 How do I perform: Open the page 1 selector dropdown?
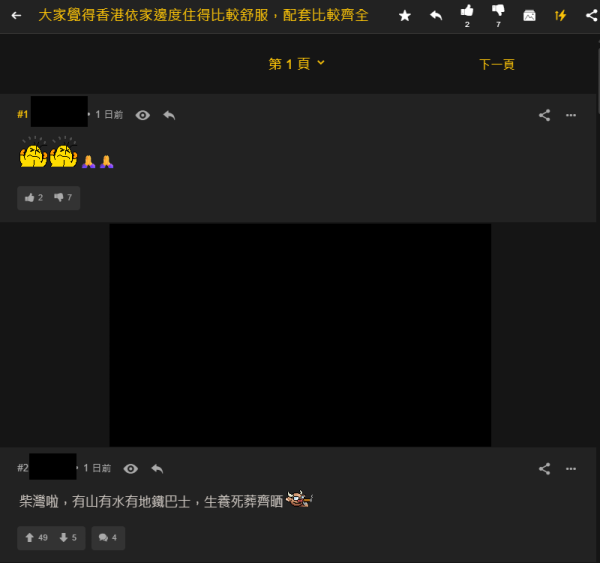[x=297, y=64]
